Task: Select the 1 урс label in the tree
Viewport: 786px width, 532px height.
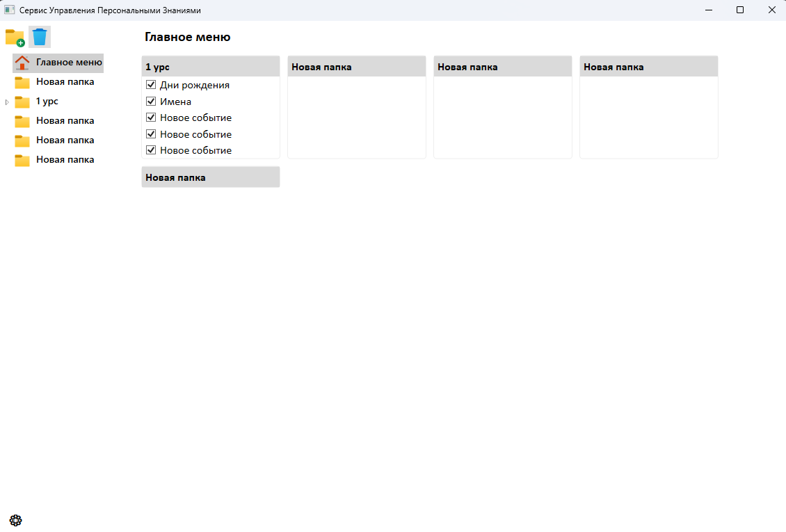Action: click(47, 102)
